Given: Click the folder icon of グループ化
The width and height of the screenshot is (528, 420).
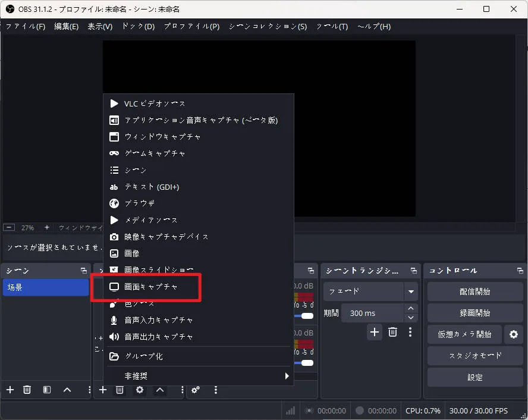Looking at the screenshot, I should (114, 356).
